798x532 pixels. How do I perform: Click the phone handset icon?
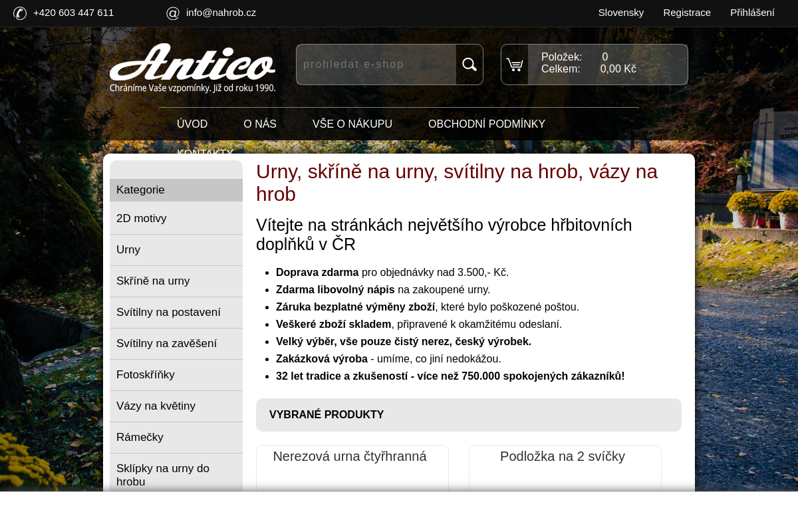20,13
